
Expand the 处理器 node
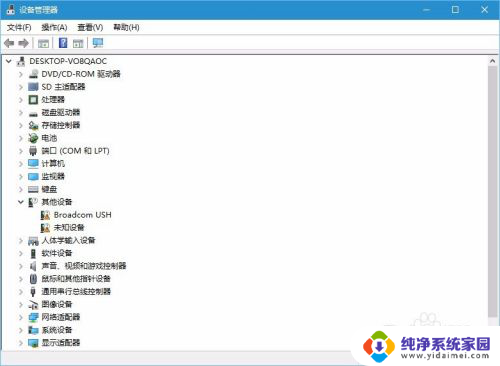coord(21,100)
